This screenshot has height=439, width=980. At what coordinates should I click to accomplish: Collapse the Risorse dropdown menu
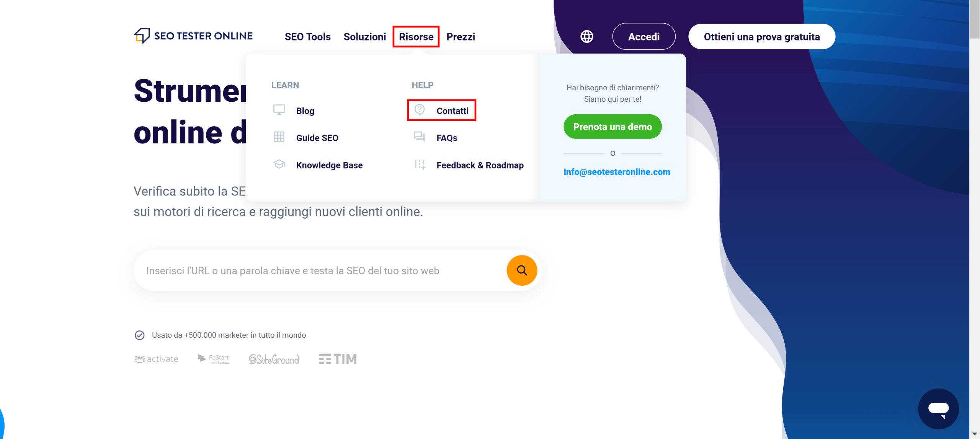pyautogui.click(x=416, y=37)
